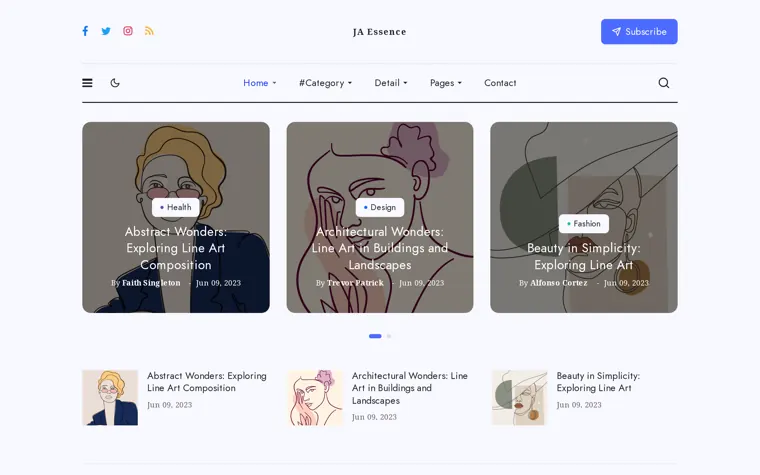
Task: Select the Fashion category tag
Action: tap(584, 224)
